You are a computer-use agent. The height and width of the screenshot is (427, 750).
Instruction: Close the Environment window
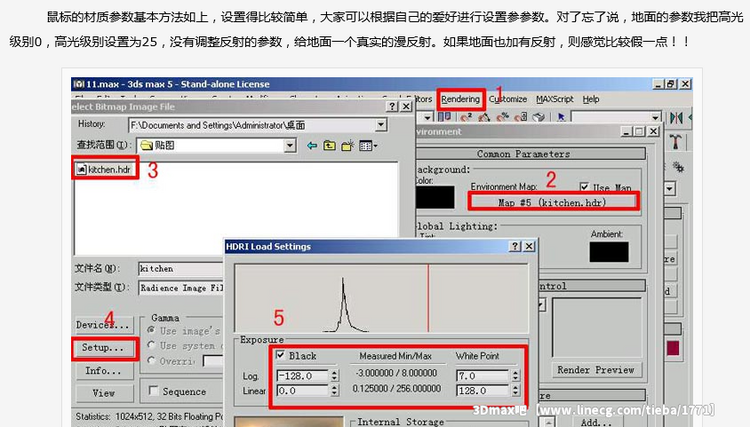653,131
